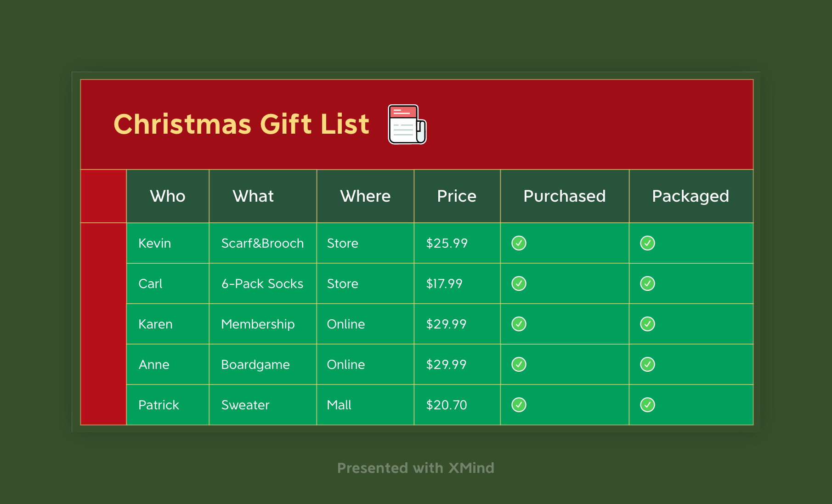
Task: Select the Price column header
Action: (x=457, y=196)
